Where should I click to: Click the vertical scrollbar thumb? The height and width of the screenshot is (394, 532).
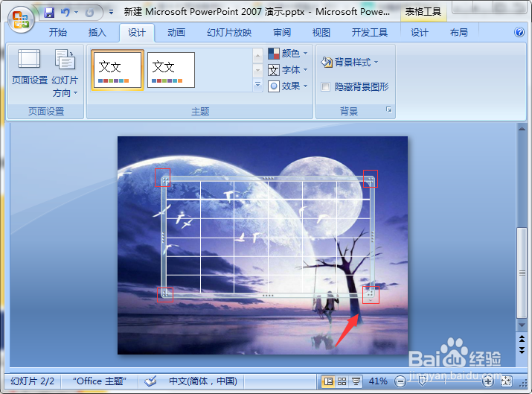click(x=522, y=273)
